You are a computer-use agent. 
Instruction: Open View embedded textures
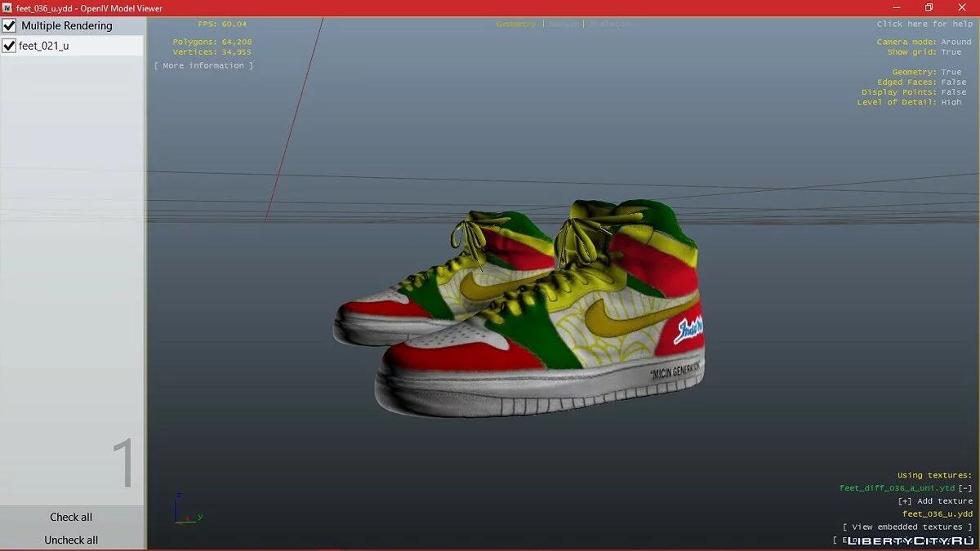[x=907, y=527]
